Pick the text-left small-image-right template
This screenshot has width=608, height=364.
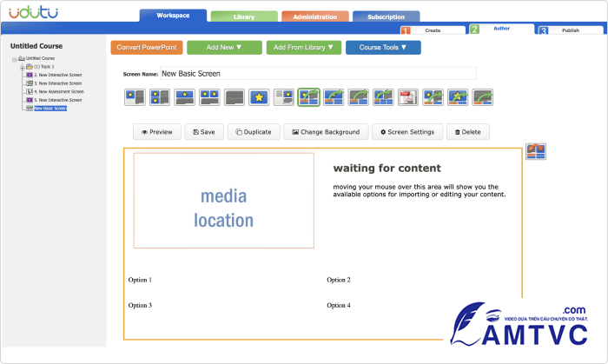tap(284, 97)
